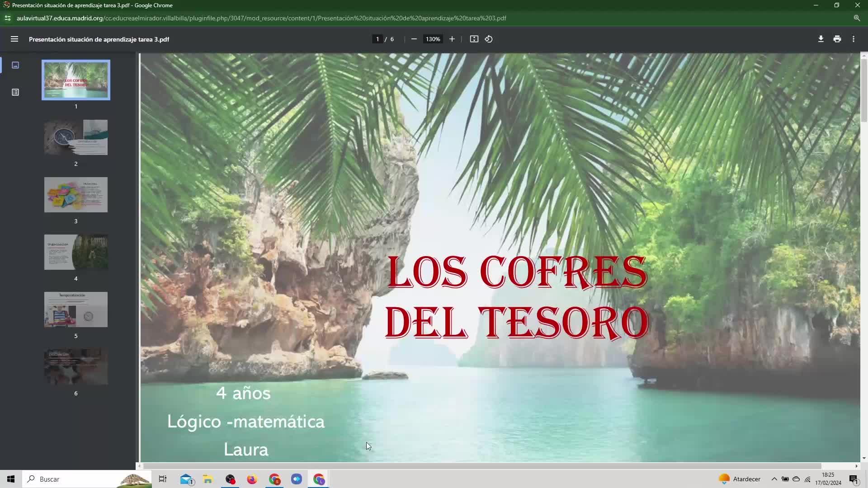Open the PDF viewer more actions menu
The width and height of the screenshot is (868, 488).
(x=853, y=39)
